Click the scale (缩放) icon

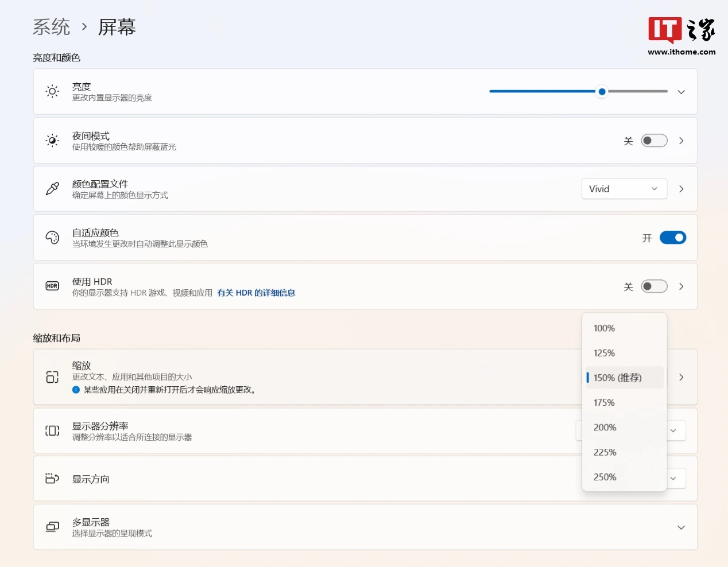click(52, 377)
